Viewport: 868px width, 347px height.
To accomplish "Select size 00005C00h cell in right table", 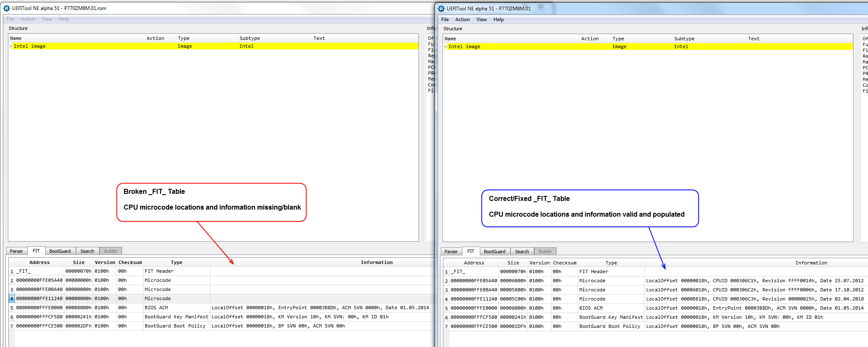I will (x=513, y=299).
